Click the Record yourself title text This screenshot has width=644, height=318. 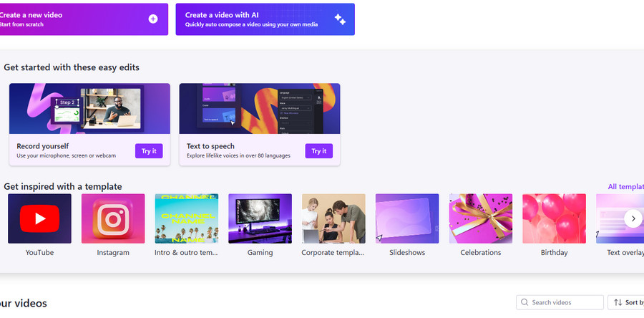click(43, 146)
